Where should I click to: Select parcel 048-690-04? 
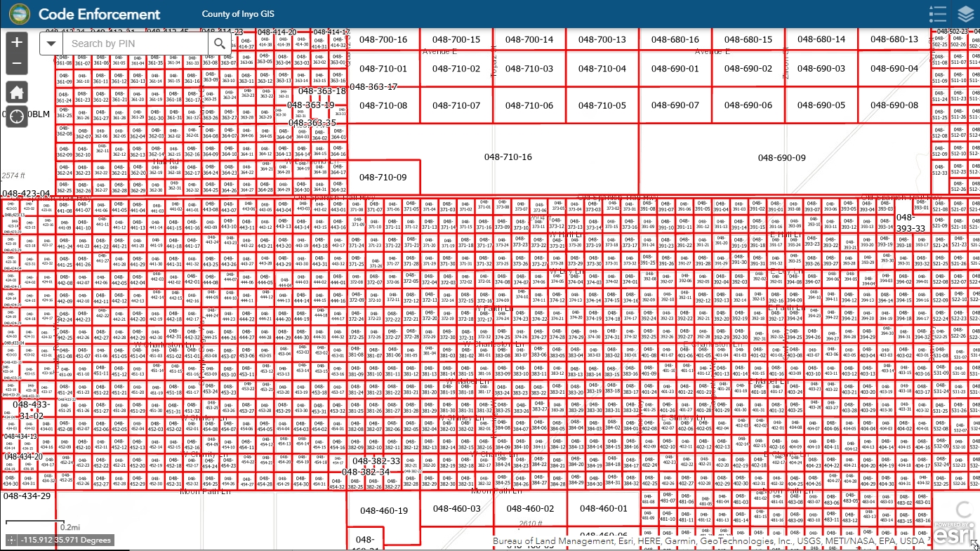click(894, 69)
